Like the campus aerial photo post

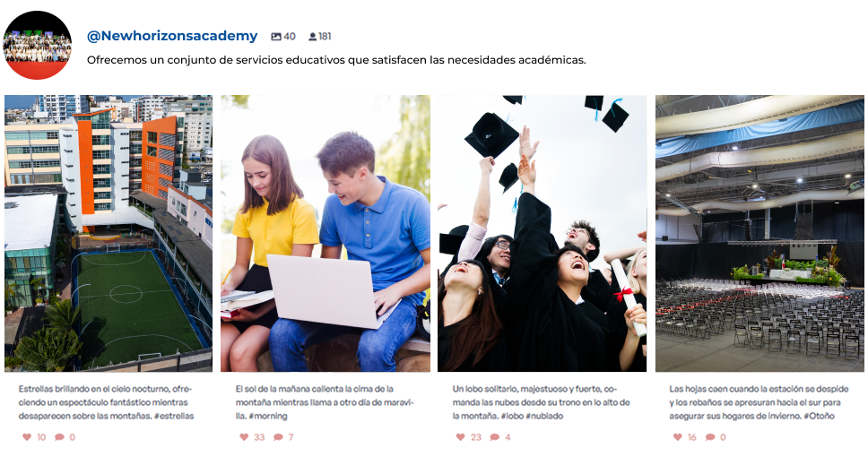pyautogui.click(x=27, y=437)
